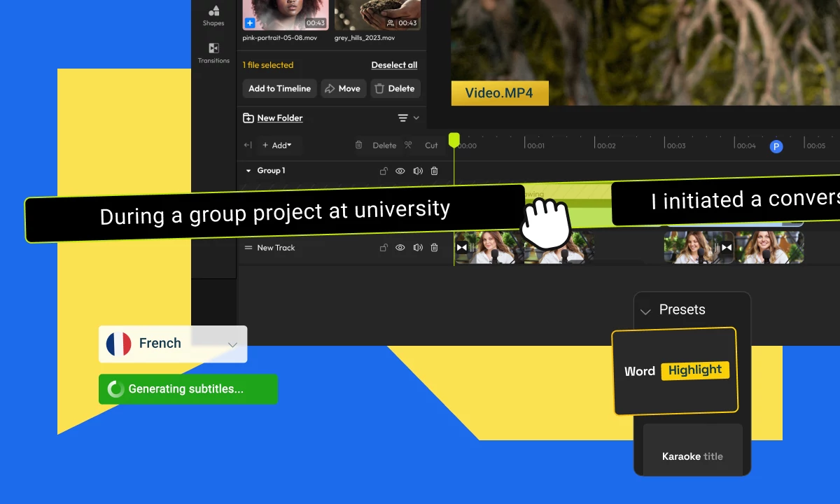The height and width of the screenshot is (504, 840).
Task: Toggle the lock on the New Track row
Action: 383,247
